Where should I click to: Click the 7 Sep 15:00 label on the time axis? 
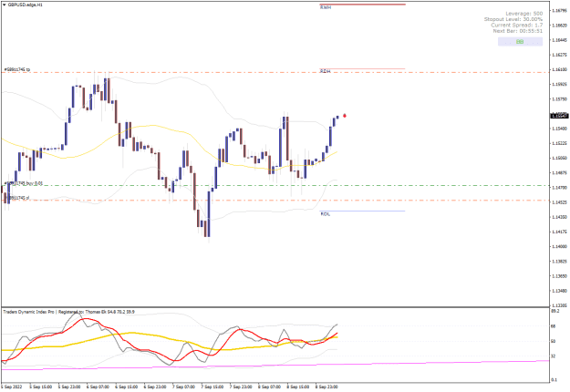tap(212, 387)
